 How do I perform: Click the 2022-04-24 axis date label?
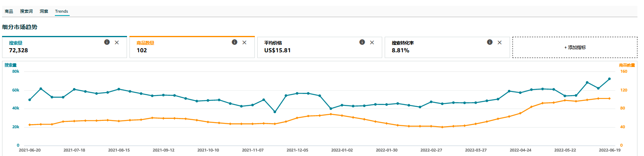[520, 150]
